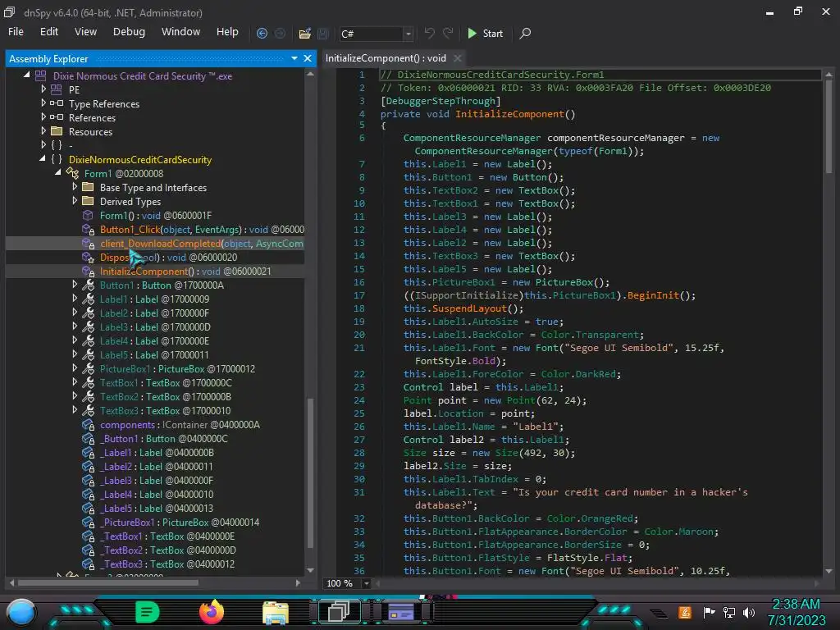840x630 pixels.
Task: Click the Navigate Forward arrow icon
Action: (280, 33)
